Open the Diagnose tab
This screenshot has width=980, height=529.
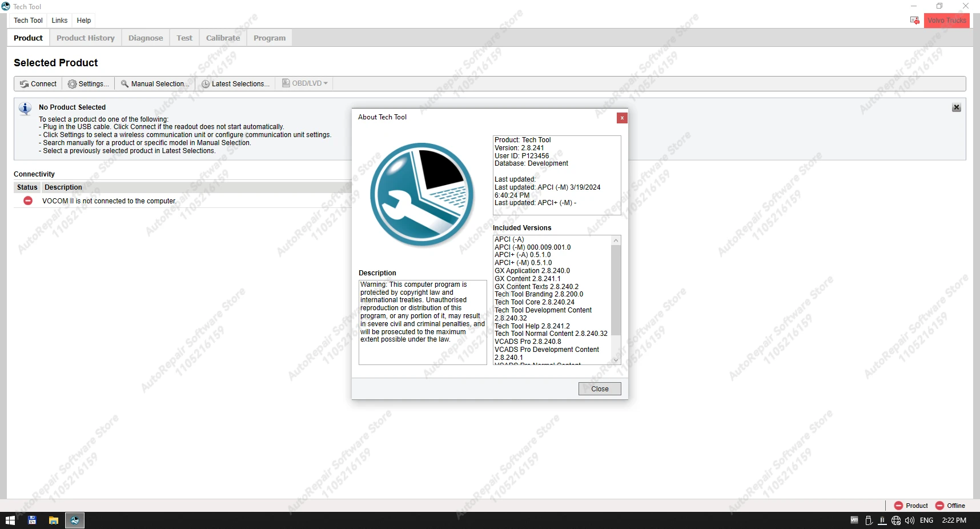pos(146,38)
